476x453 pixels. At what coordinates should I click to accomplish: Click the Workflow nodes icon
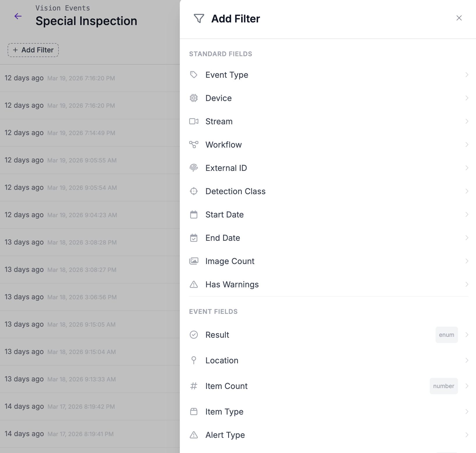(x=194, y=145)
